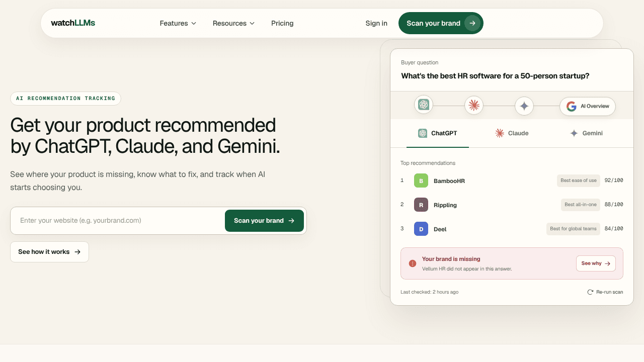The height and width of the screenshot is (362, 644).
Task: Click the See why button
Action: [596, 263]
